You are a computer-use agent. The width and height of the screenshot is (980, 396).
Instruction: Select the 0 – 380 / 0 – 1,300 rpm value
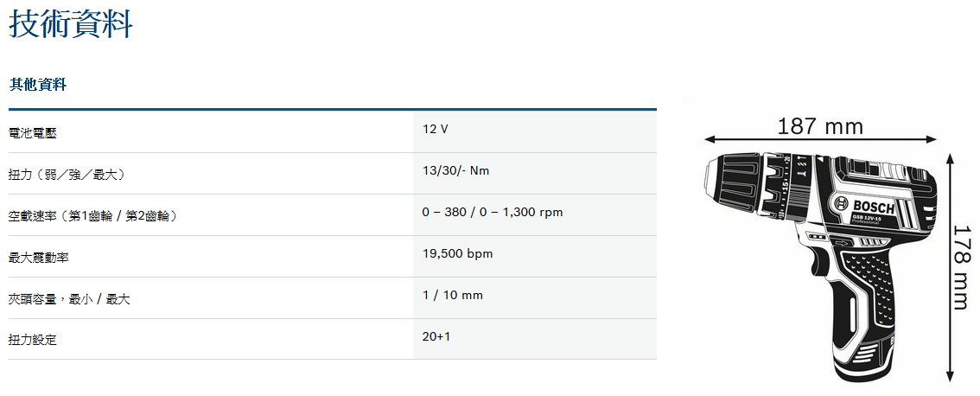[493, 212]
